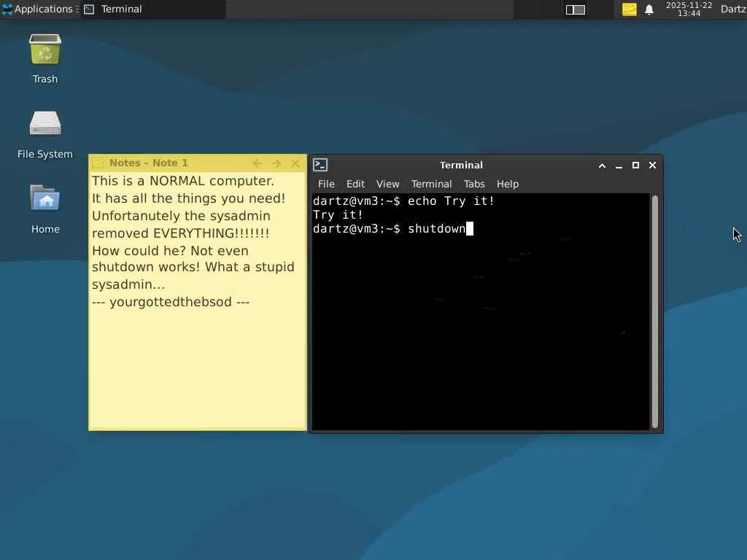
Task: Go to previous note with left arrow
Action: (x=257, y=163)
